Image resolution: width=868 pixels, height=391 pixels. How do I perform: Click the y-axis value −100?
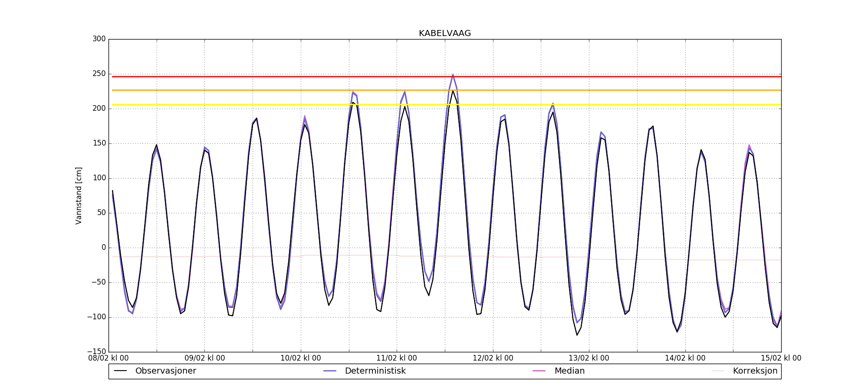pos(96,317)
